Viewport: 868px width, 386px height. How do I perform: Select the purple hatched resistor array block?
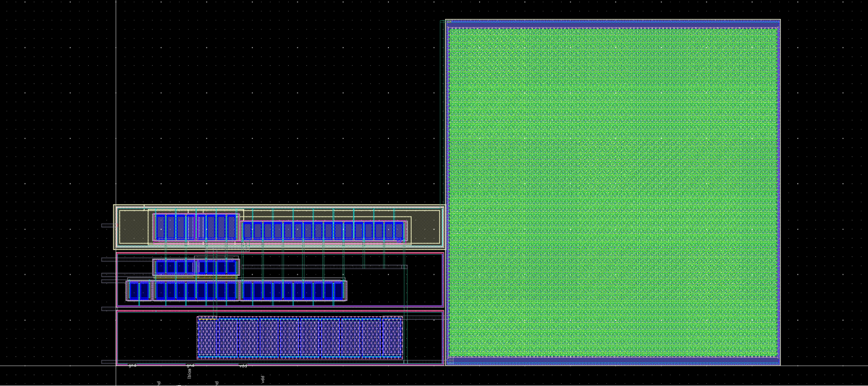tap(300, 337)
